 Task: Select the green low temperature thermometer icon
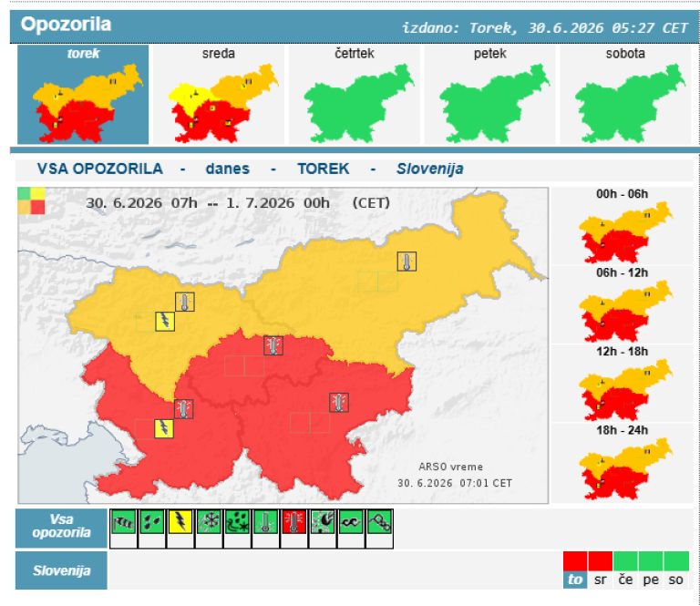pyautogui.click(x=265, y=521)
